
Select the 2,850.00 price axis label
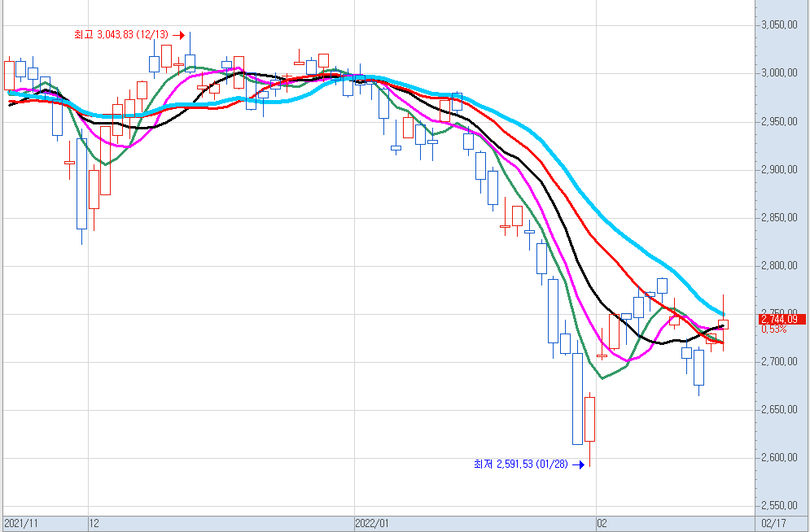click(779, 218)
